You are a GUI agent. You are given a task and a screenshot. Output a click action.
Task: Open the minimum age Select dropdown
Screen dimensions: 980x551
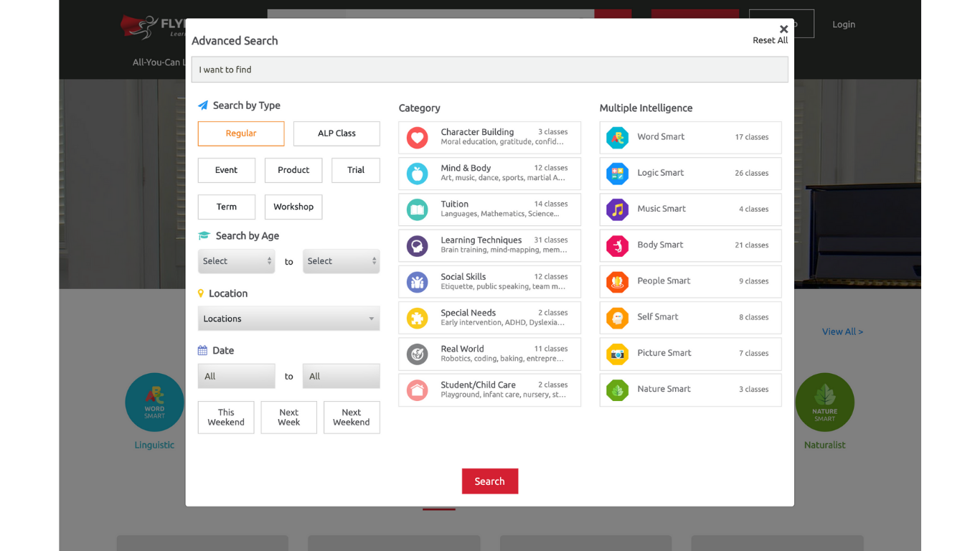[x=236, y=261]
